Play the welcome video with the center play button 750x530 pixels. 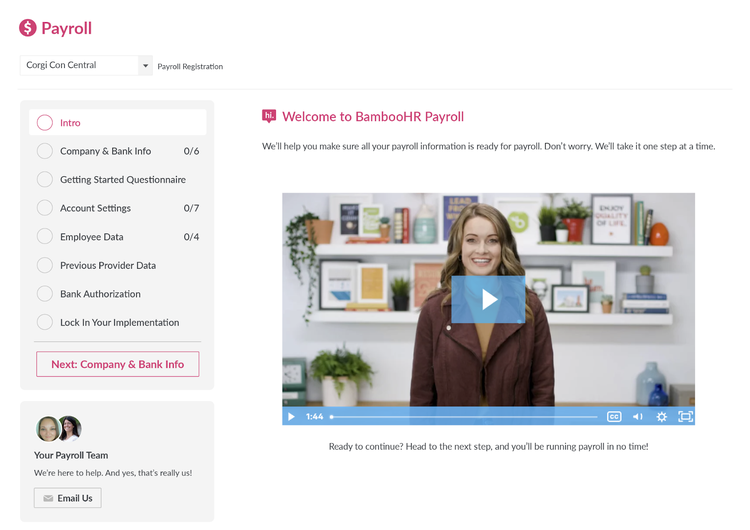[x=488, y=299]
